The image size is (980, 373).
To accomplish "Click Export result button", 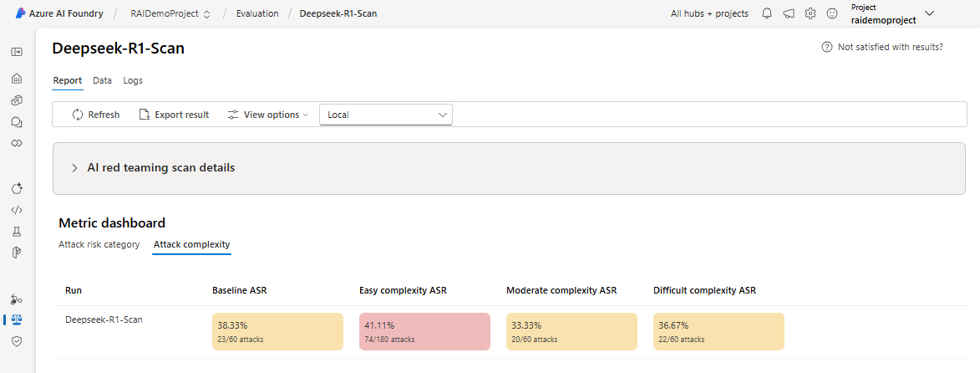I will 174,115.
